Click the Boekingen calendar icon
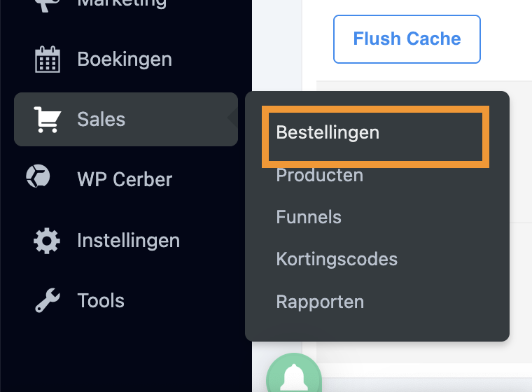532x392 pixels. 48,59
